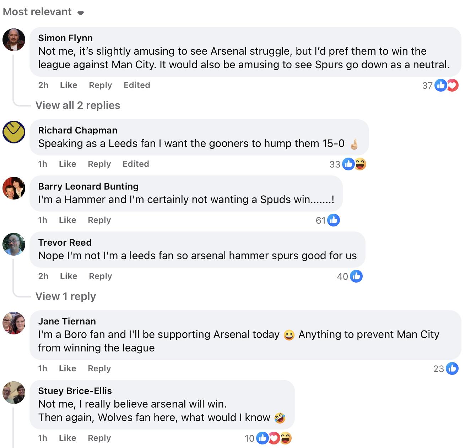Click Stuey Brice-Ellis's avatar

point(14,393)
